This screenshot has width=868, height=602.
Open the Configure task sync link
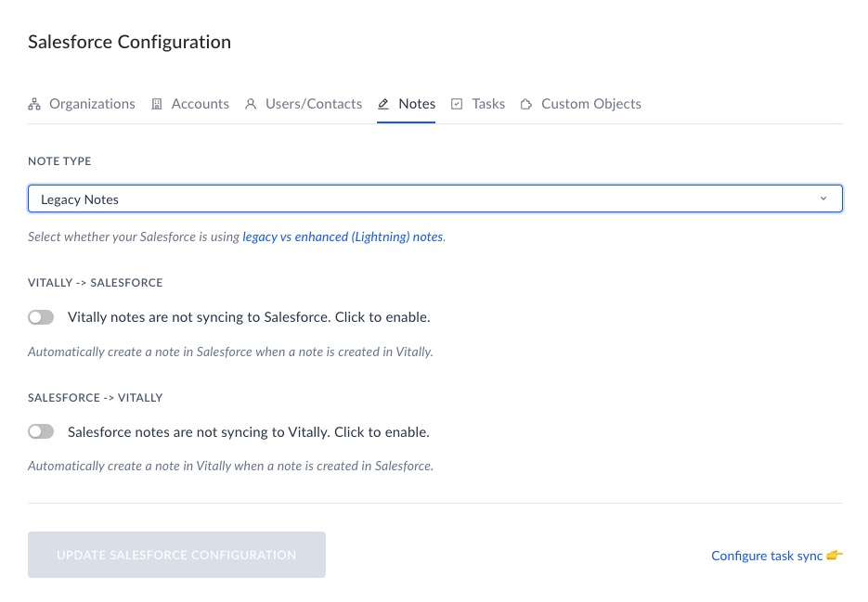click(767, 556)
